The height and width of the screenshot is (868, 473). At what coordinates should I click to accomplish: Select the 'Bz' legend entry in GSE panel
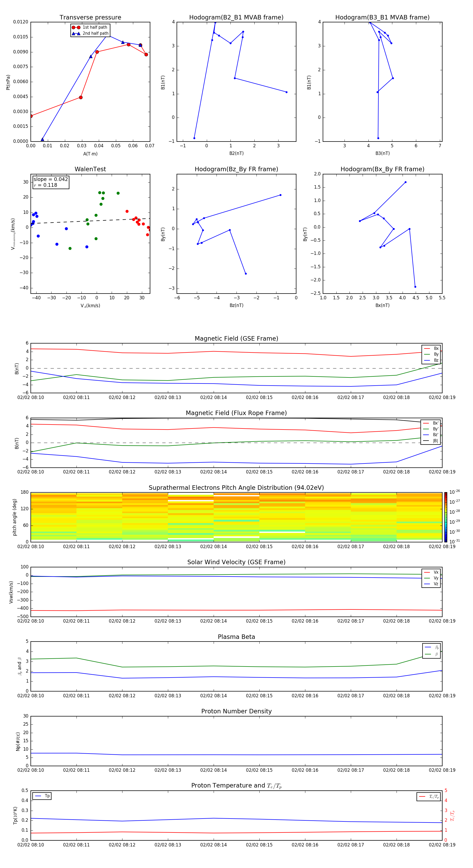coord(431,360)
